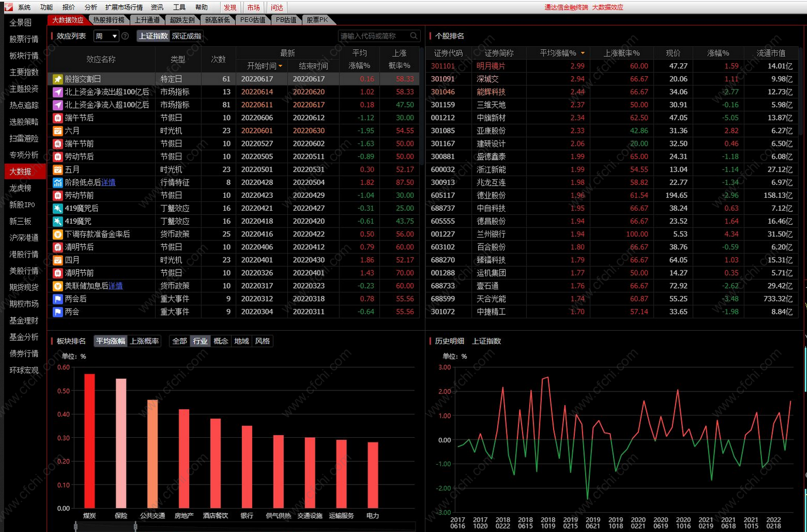Screen dimensions: 807x532
Task: Sort effect list by 类型 column
Action: 178,60
